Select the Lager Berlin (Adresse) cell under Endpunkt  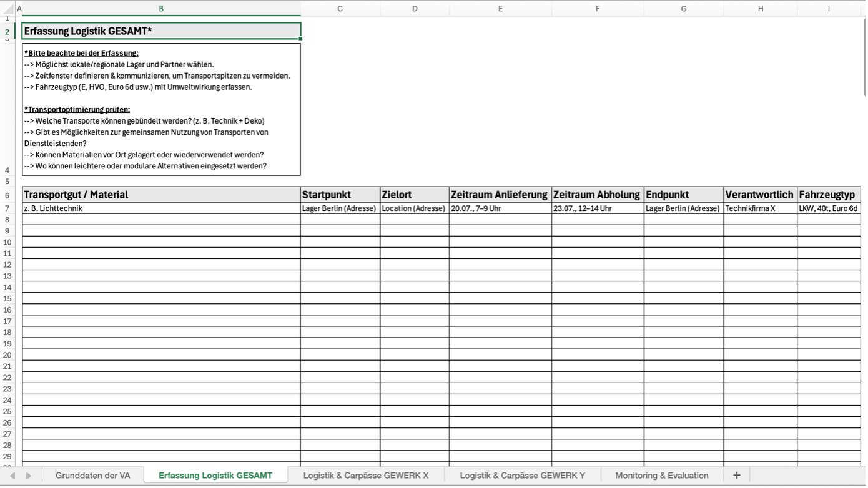(x=684, y=208)
